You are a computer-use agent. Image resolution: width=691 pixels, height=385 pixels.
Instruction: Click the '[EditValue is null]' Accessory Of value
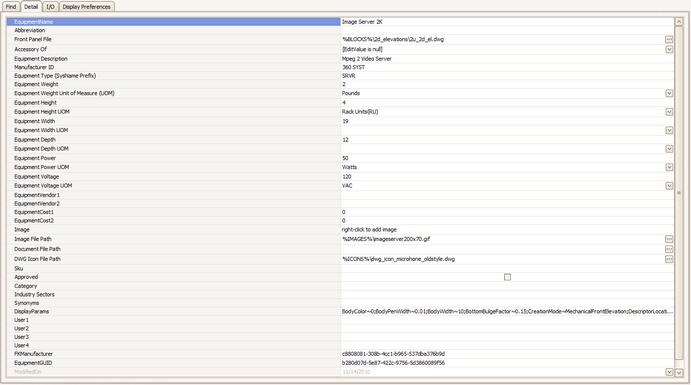click(x=362, y=49)
